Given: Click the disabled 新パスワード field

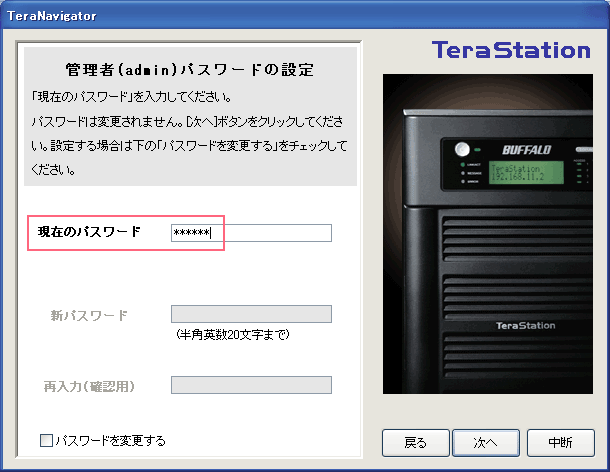Looking at the screenshot, I should (x=251, y=314).
